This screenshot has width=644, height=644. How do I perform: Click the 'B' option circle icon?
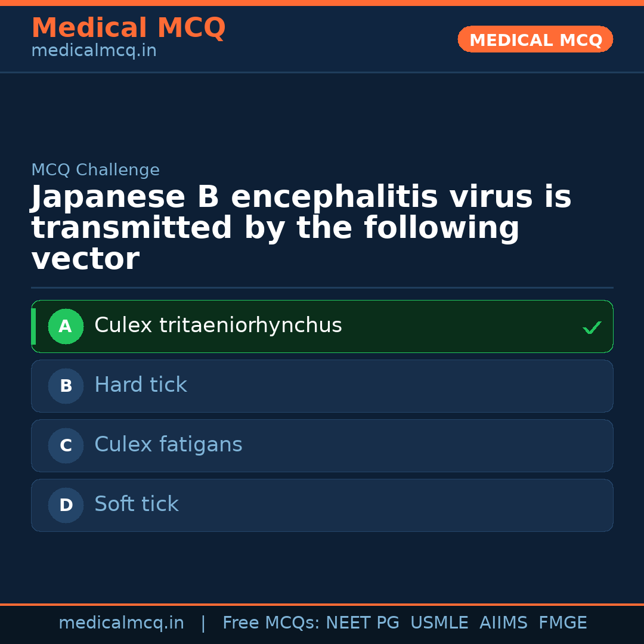[66, 386]
